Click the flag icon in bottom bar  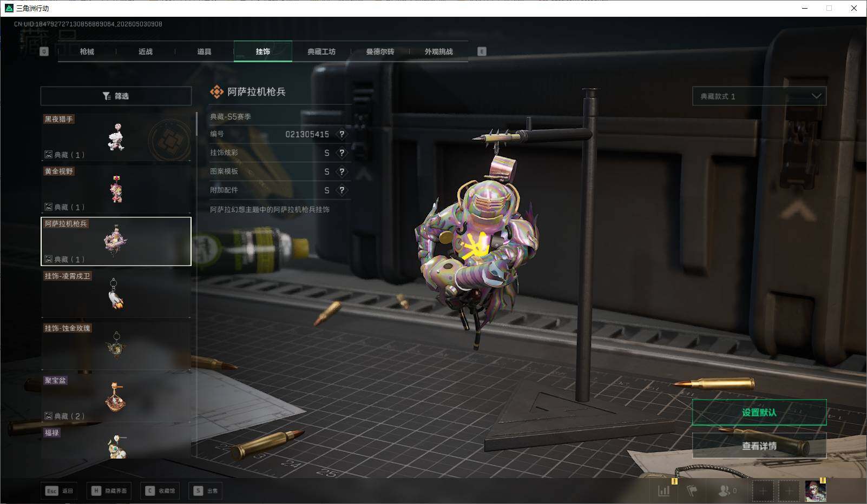pyautogui.click(x=692, y=490)
